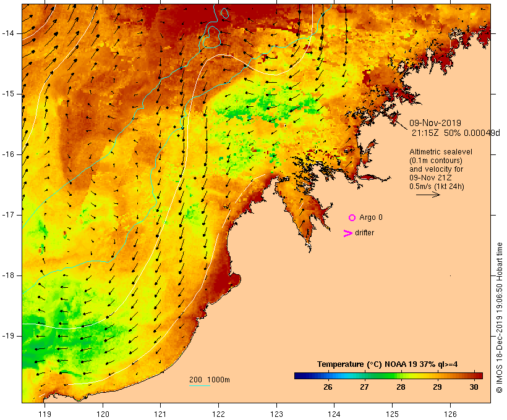Click the 0.5m/s velocity scale arrow
Screen dimensions: 507x420
click(x=428, y=195)
